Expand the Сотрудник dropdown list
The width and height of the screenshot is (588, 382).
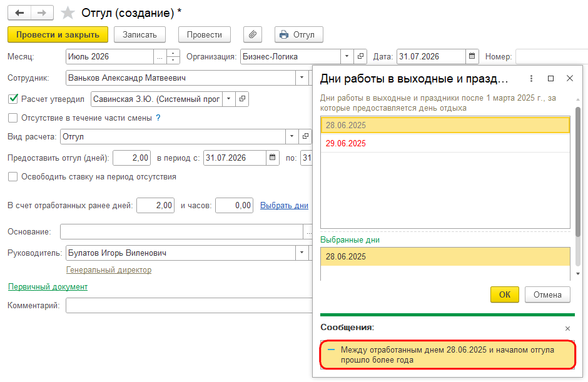pyautogui.click(x=302, y=78)
